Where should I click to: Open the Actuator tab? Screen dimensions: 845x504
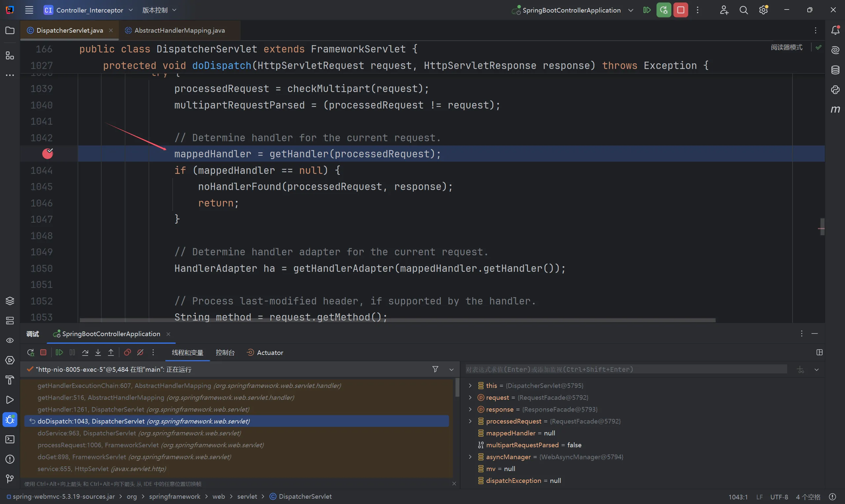[x=265, y=353]
